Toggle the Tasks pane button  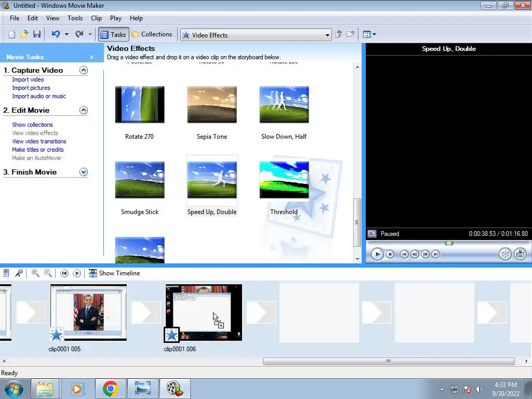tap(114, 35)
